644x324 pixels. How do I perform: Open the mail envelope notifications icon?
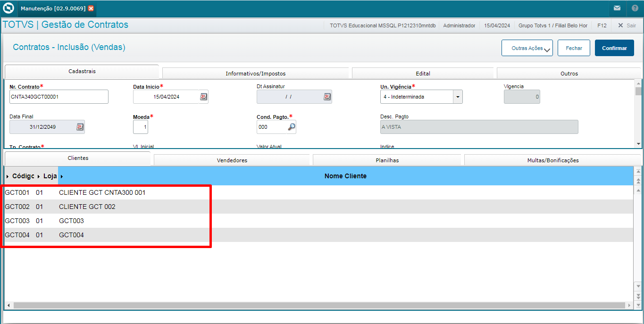click(617, 8)
